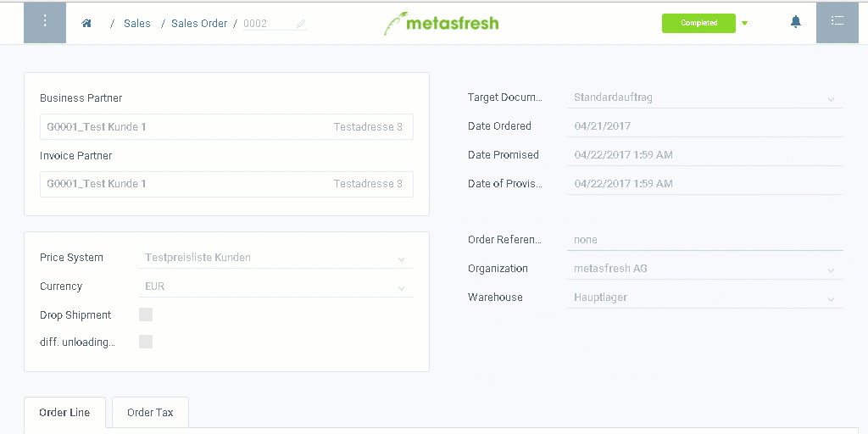Open the Currency dropdown

[275, 287]
